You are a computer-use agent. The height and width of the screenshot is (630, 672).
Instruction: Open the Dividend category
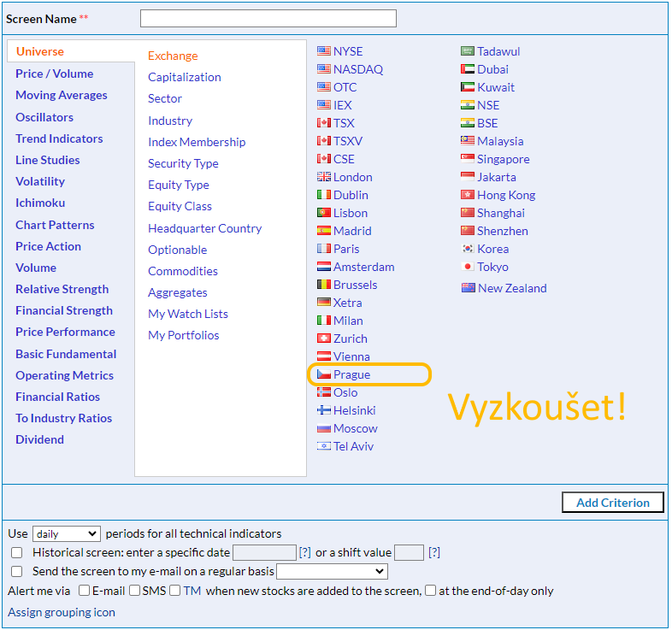(x=40, y=439)
